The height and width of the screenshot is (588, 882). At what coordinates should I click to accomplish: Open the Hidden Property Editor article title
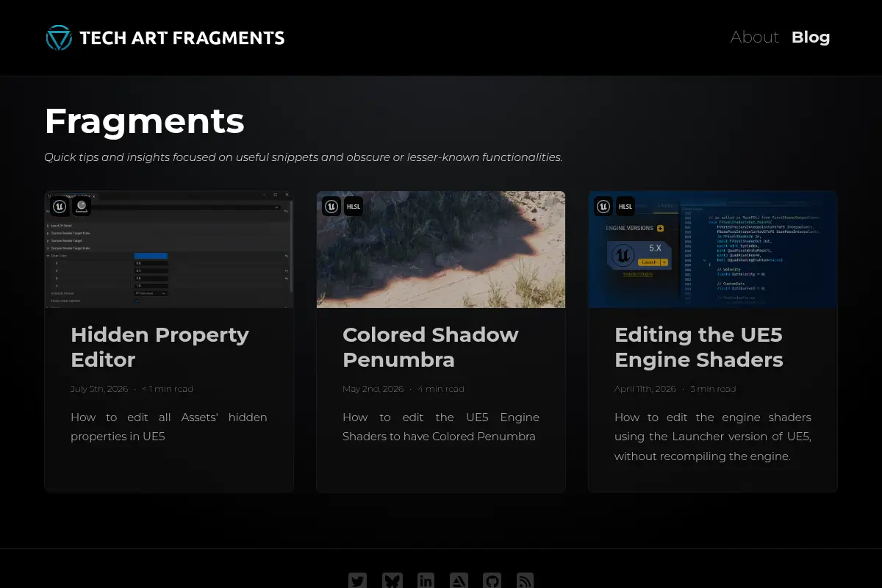(x=159, y=347)
